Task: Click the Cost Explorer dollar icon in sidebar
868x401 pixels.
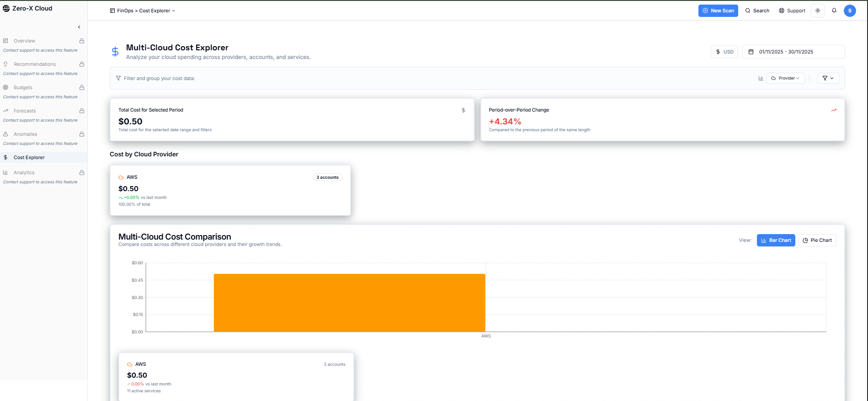Action: [5, 157]
